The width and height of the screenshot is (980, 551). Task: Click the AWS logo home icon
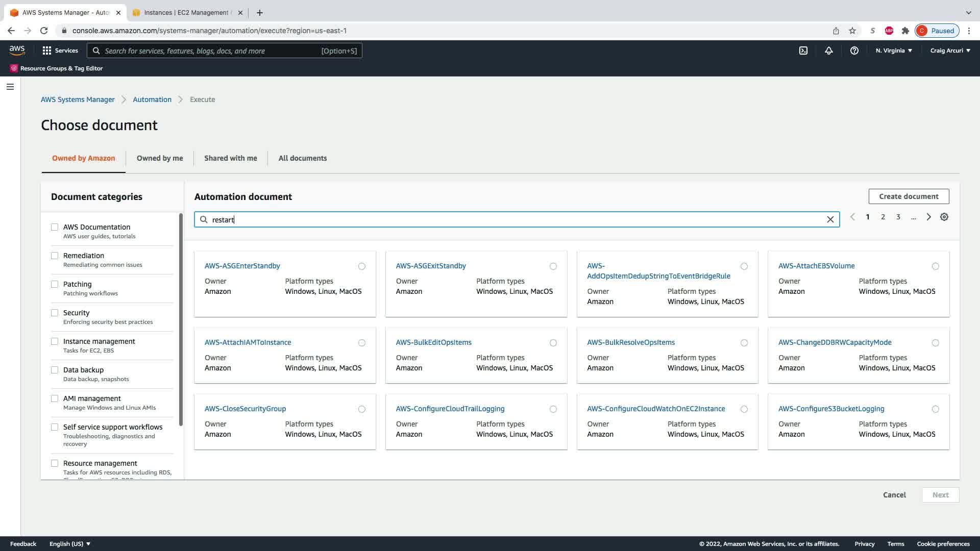(x=17, y=50)
